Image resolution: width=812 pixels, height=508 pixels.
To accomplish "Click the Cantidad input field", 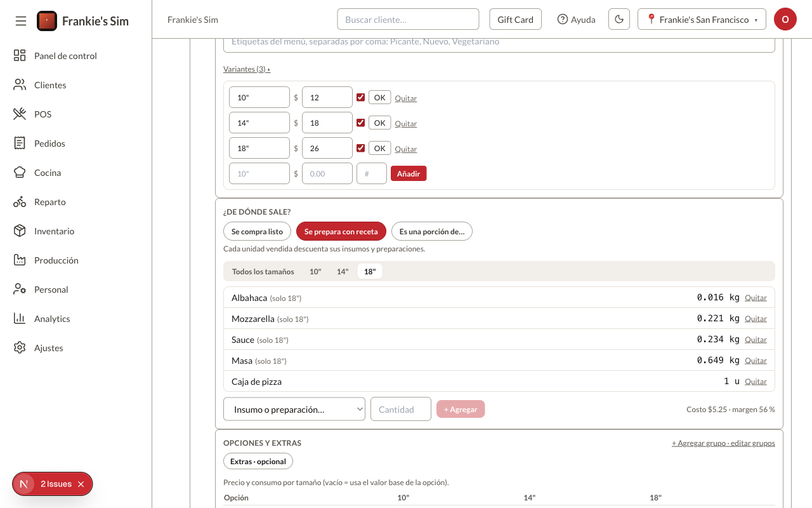I will pos(401,410).
